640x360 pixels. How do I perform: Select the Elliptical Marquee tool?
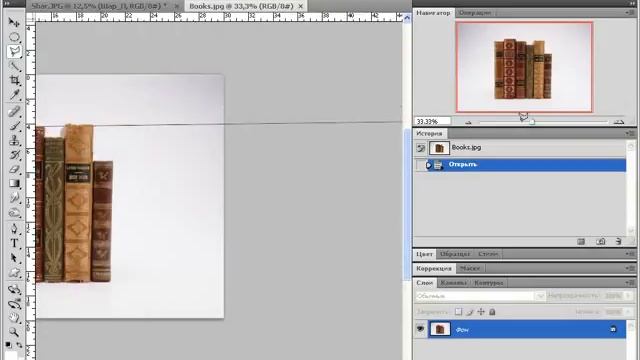tap(14, 37)
